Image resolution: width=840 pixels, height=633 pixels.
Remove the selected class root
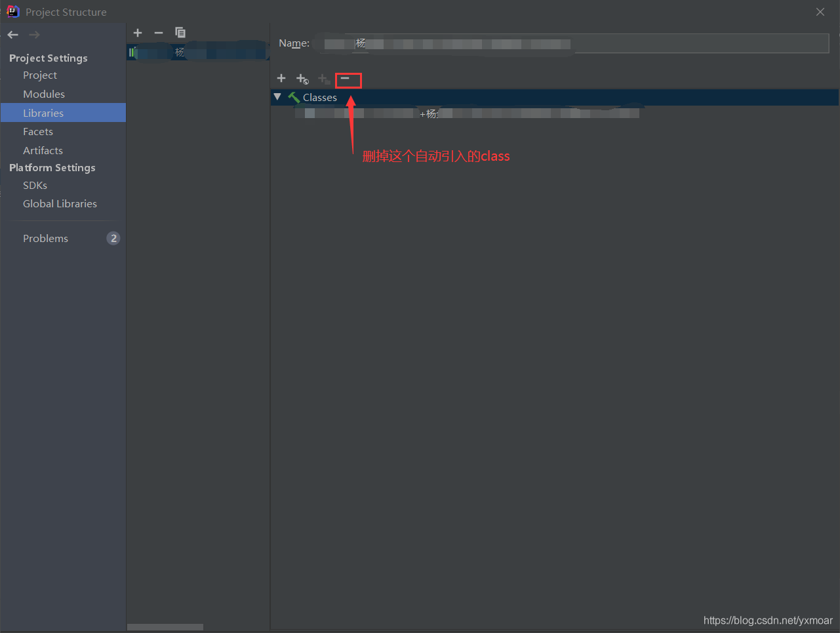coord(345,78)
